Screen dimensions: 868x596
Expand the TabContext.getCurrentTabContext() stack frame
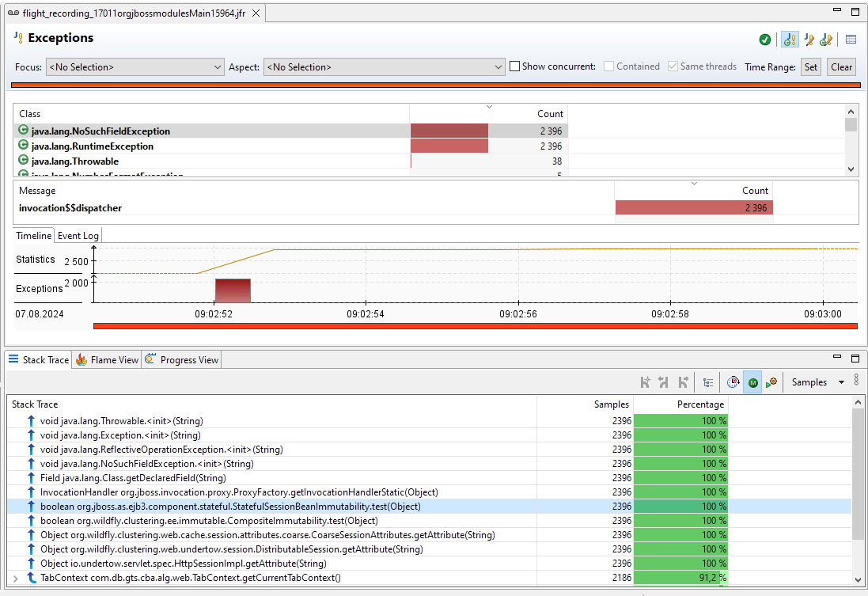click(16, 578)
